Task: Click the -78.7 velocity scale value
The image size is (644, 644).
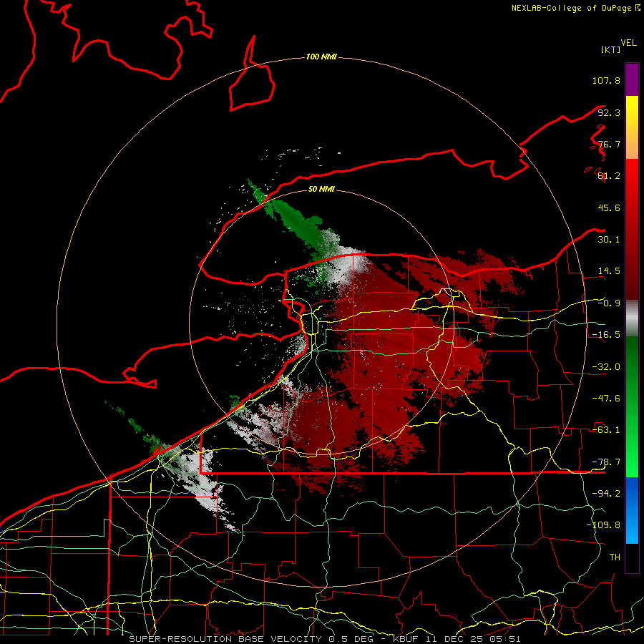Action: pos(606,462)
